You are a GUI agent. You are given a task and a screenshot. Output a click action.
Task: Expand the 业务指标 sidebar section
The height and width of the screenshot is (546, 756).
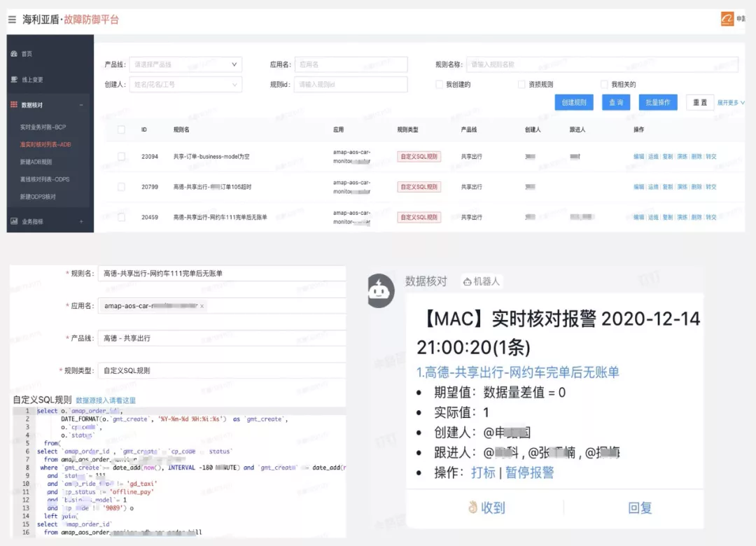81,221
